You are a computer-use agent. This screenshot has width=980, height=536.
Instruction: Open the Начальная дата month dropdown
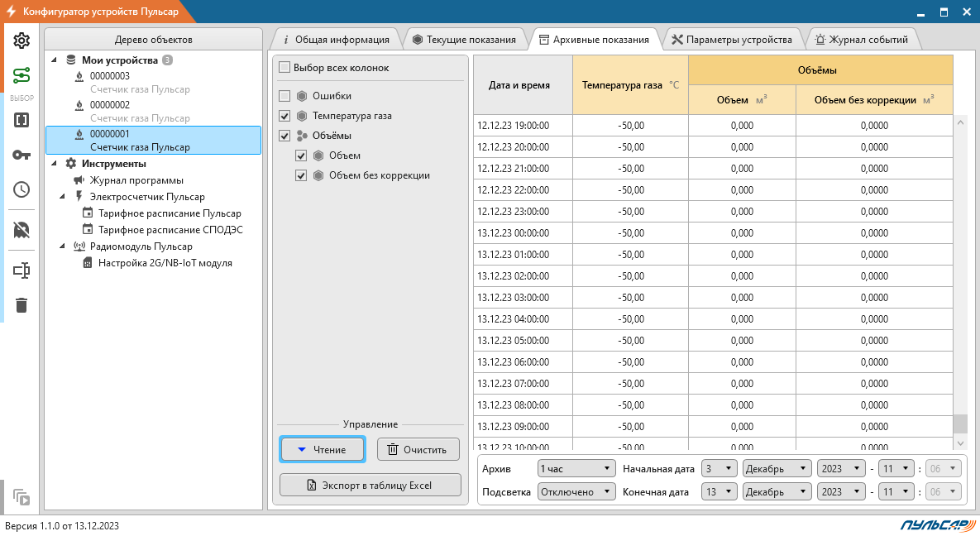click(777, 468)
